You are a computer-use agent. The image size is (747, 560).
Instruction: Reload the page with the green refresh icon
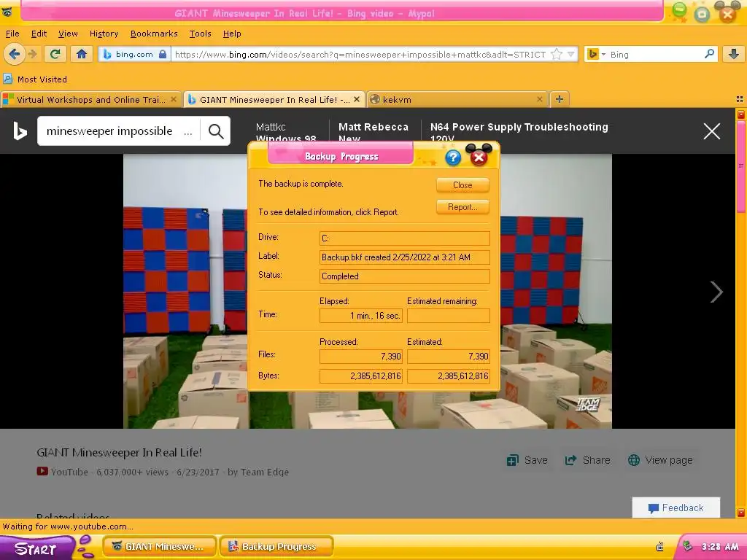(55, 54)
